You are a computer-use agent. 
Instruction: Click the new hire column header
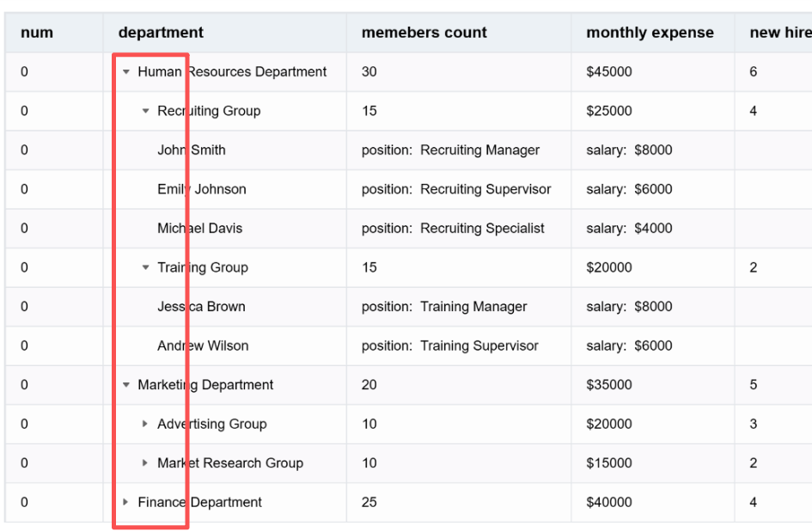pos(778,33)
